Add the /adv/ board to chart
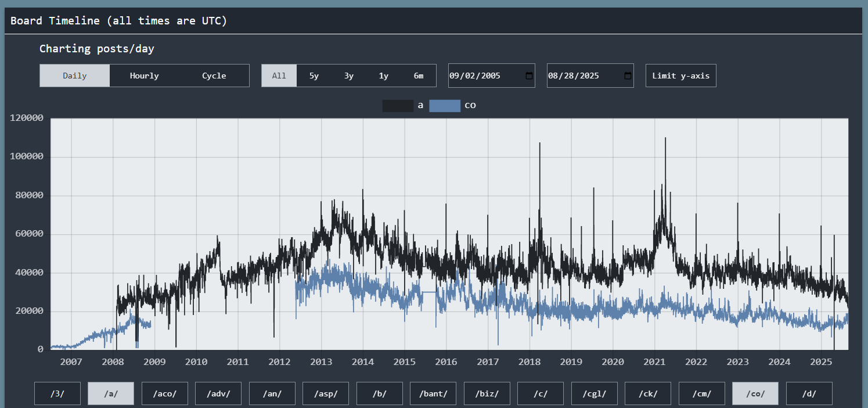This screenshot has height=408, width=868. tap(218, 393)
